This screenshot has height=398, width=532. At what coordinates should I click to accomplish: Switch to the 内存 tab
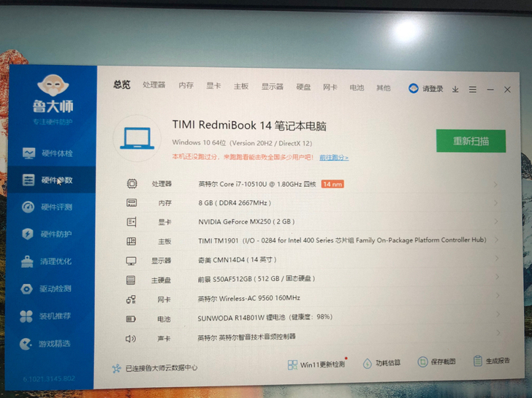[x=186, y=85]
